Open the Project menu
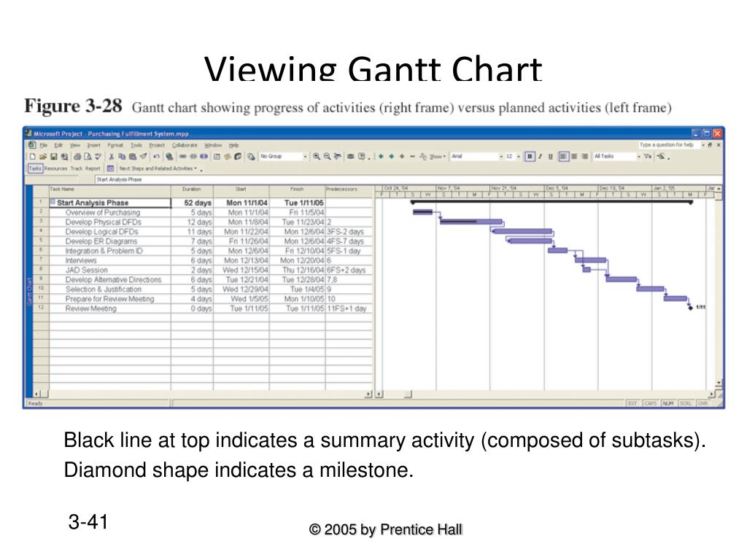The height and width of the screenshot is (560, 747). point(157,145)
